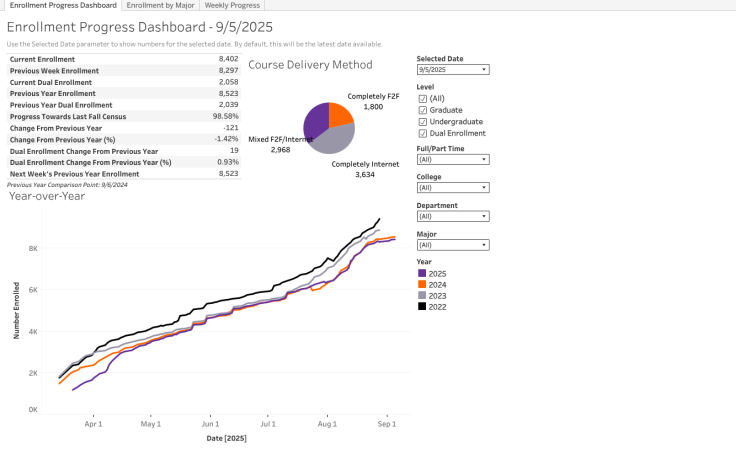
Task: Toggle the (All) level checkbox
Action: [x=422, y=99]
